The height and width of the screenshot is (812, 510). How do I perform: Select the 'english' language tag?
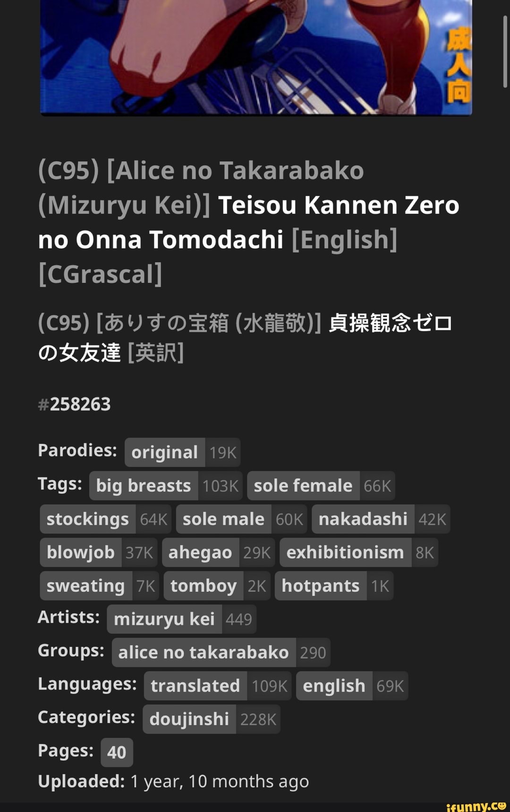[x=333, y=685]
